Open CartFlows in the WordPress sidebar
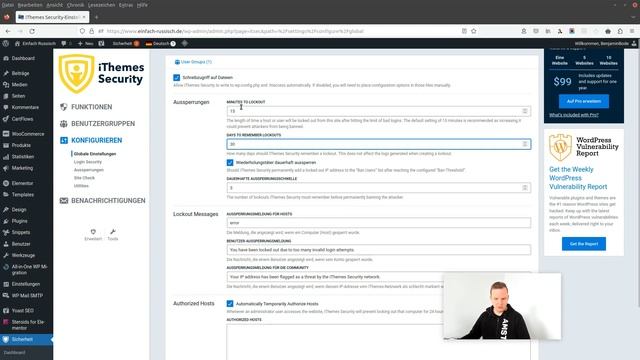 (22, 119)
